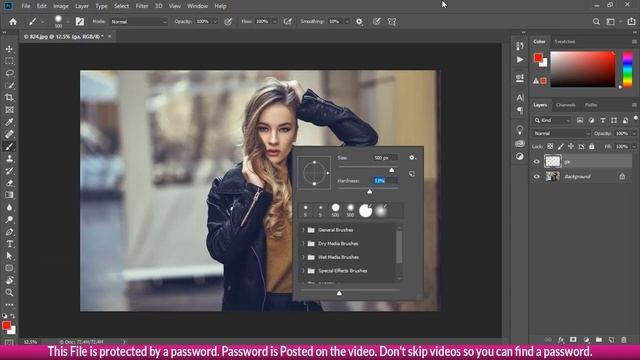This screenshot has height=360, width=640.
Task: Select the Background layer thumbnail
Action: (x=553, y=176)
